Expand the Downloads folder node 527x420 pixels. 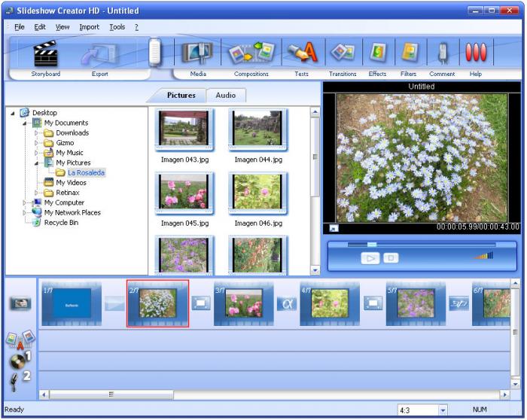[36, 133]
